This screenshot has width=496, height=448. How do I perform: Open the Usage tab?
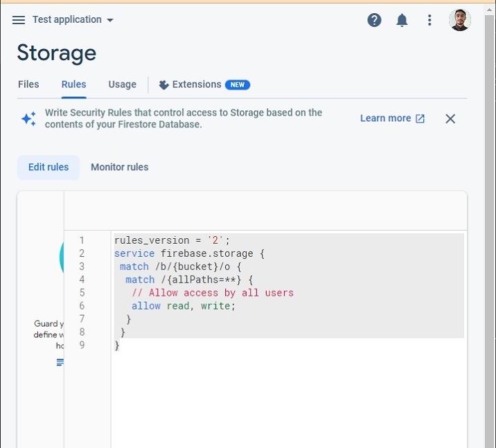point(122,84)
